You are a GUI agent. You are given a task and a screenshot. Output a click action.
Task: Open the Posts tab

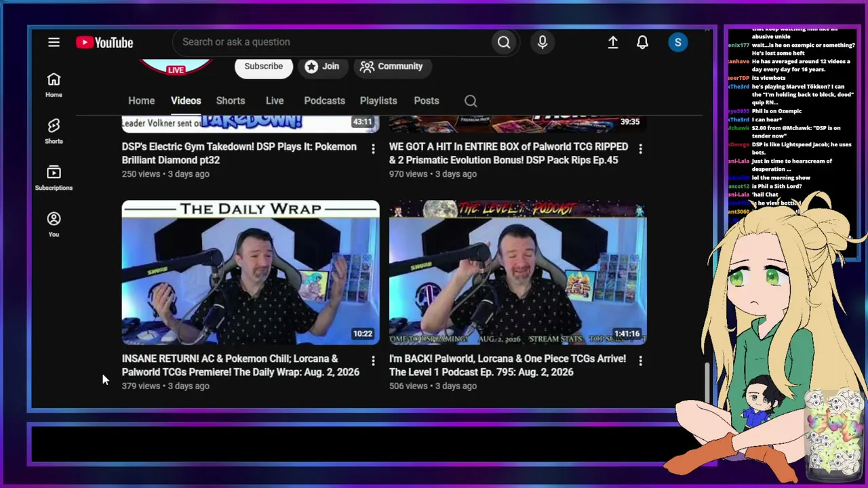tap(427, 100)
